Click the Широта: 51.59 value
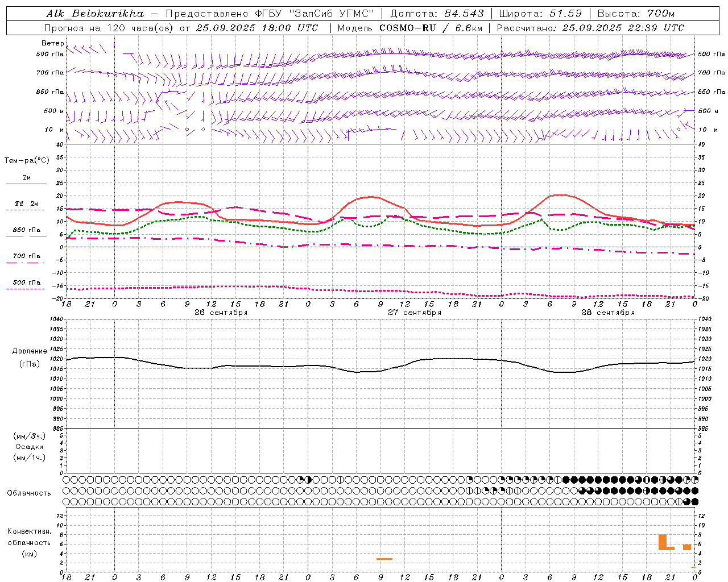This screenshot has height=582, width=728. 540,14
